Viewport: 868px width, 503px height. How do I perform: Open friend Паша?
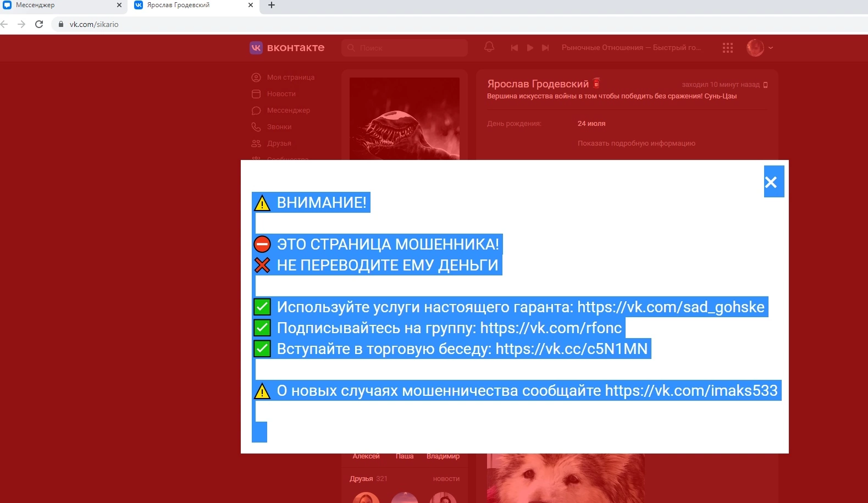[x=405, y=457]
